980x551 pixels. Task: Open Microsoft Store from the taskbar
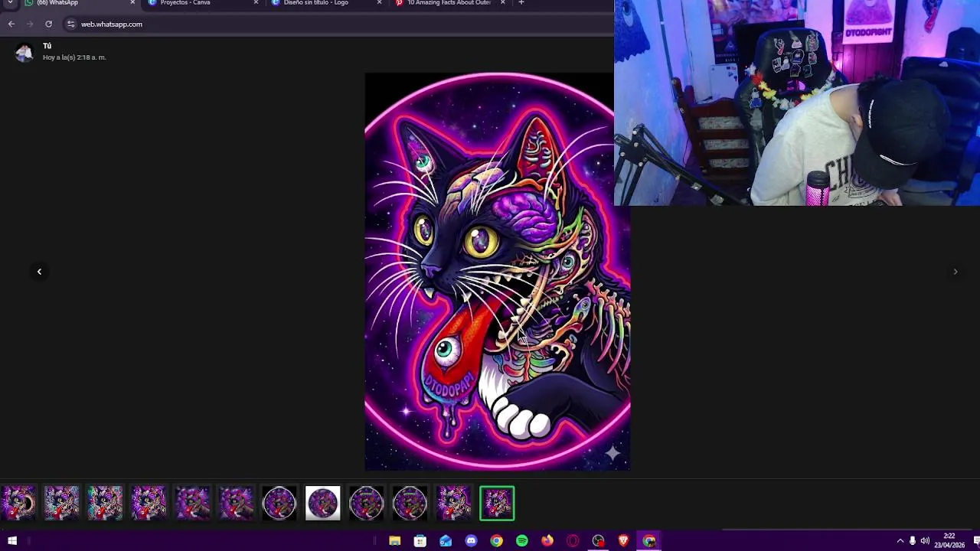[420, 541]
